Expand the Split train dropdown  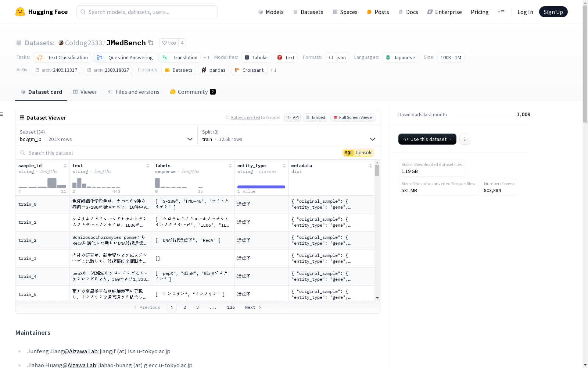(289, 135)
